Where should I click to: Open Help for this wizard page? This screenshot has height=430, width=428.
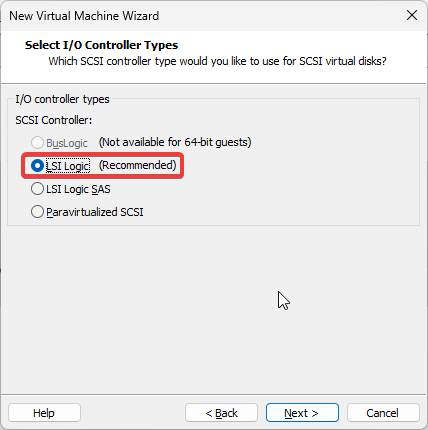click(x=44, y=413)
